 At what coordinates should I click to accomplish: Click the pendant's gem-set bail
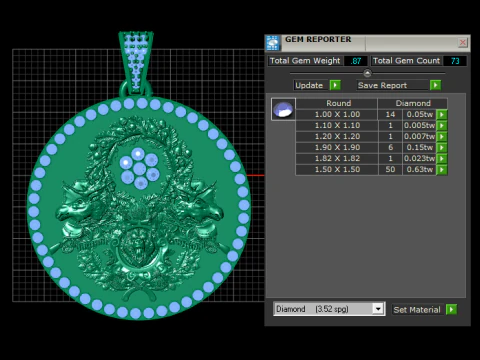pyautogui.click(x=136, y=61)
